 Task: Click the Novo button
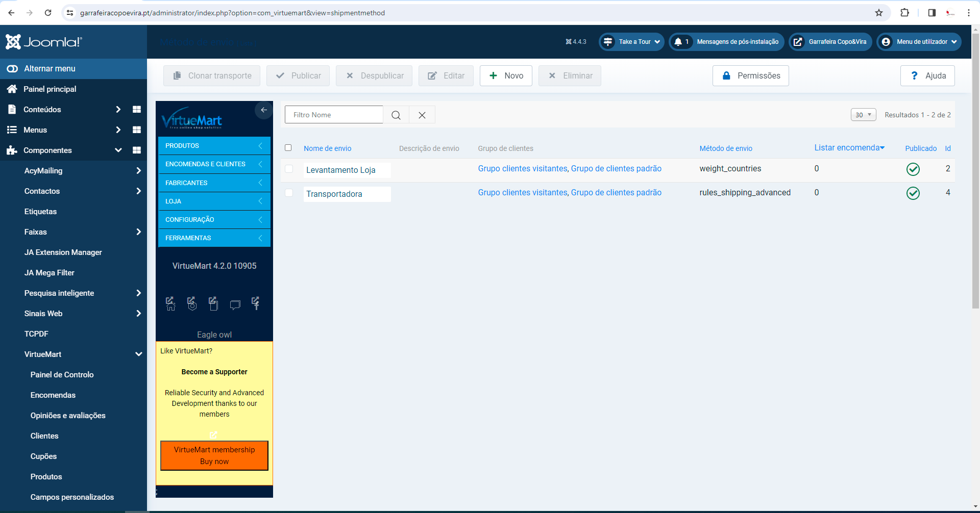click(x=506, y=76)
